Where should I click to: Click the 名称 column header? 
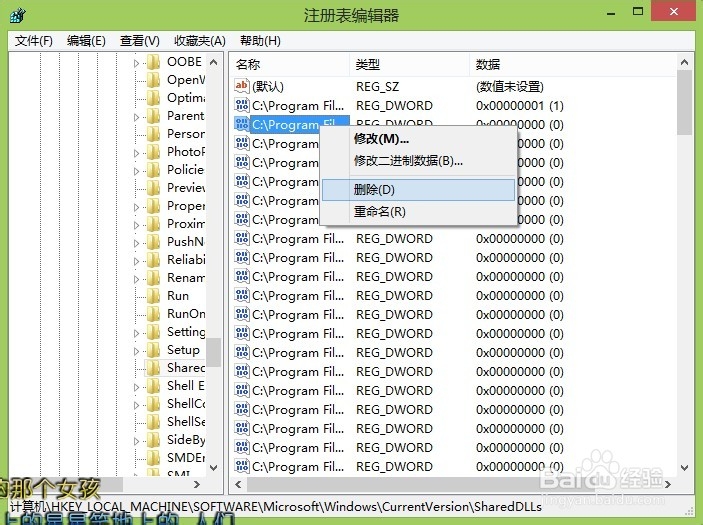pos(290,65)
